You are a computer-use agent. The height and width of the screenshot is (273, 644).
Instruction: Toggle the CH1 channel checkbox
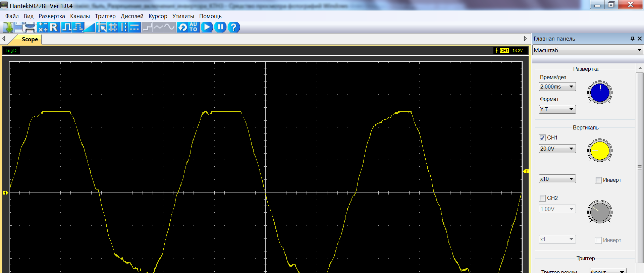[x=542, y=138]
